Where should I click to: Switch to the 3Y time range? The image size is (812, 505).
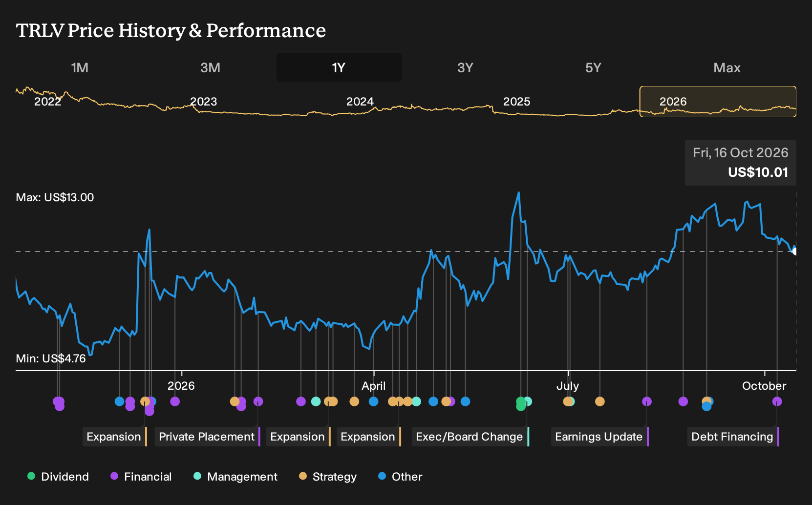tap(465, 67)
